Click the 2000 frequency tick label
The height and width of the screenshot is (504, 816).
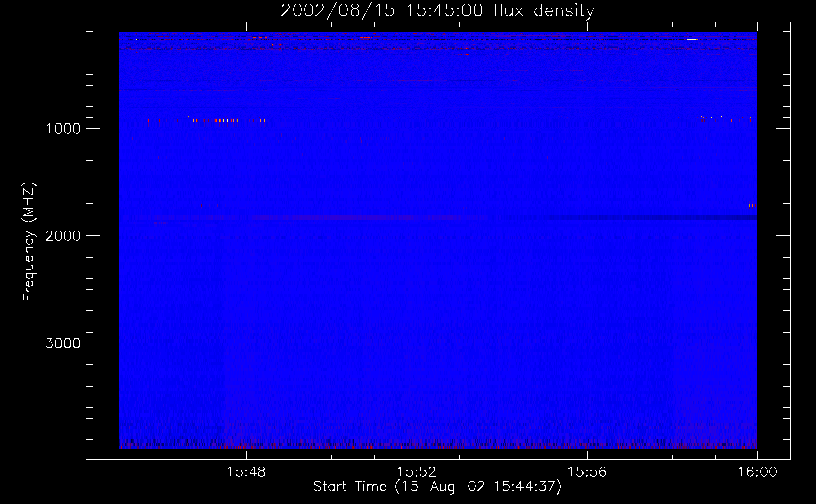click(x=63, y=236)
